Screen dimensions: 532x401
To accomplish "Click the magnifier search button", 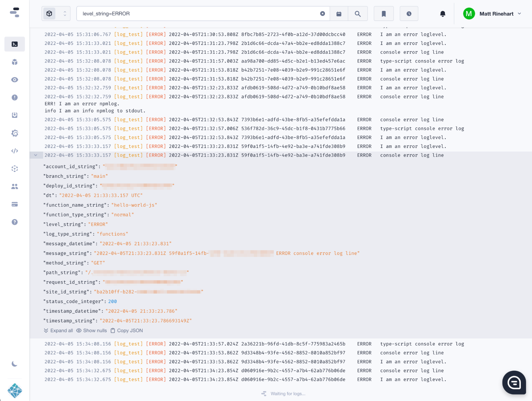I will [x=358, y=14].
